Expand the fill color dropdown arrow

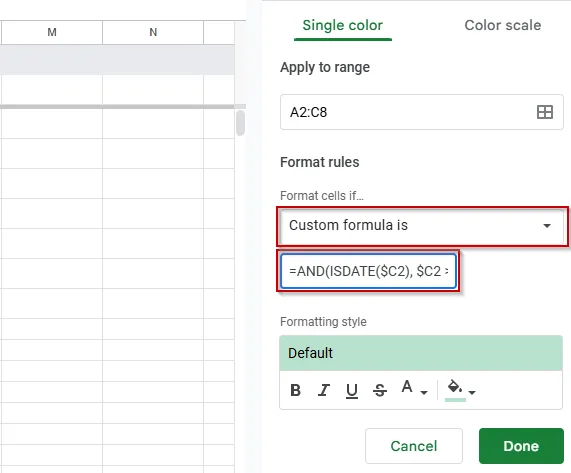[472, 393]
